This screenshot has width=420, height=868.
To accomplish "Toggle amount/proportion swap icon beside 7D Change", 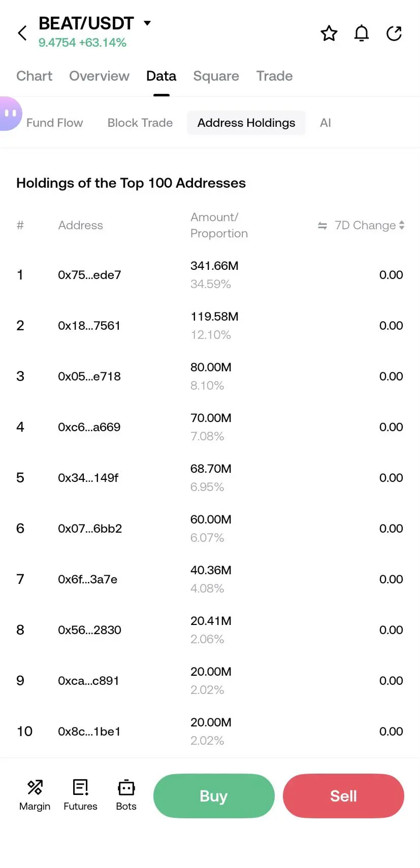I will pos(322,226).
